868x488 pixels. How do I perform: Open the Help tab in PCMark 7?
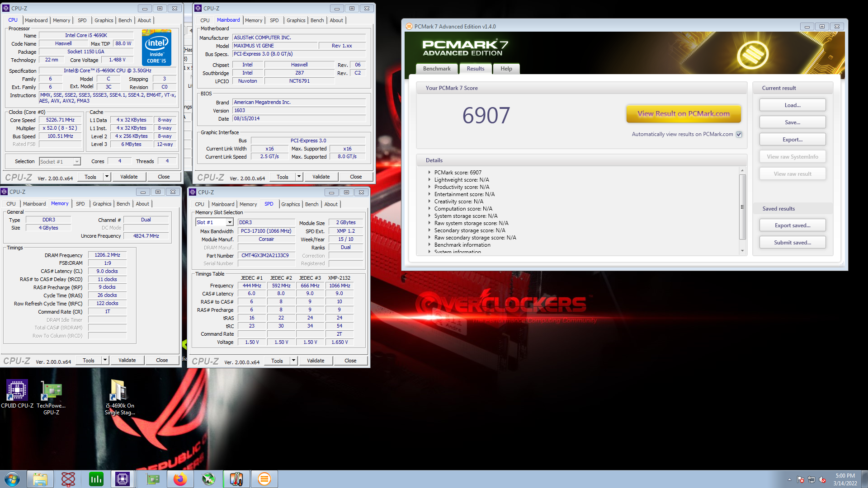point(506,69)
